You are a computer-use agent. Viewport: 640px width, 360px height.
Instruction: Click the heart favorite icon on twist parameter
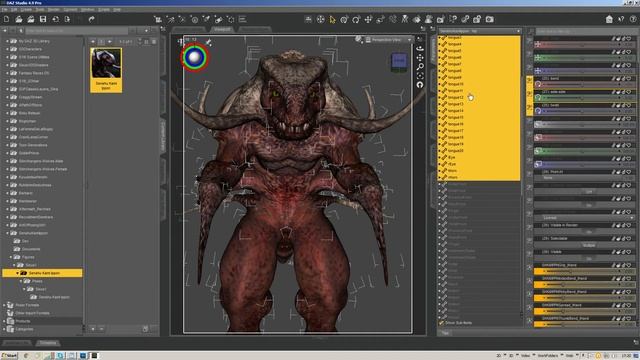coord(629,105)
